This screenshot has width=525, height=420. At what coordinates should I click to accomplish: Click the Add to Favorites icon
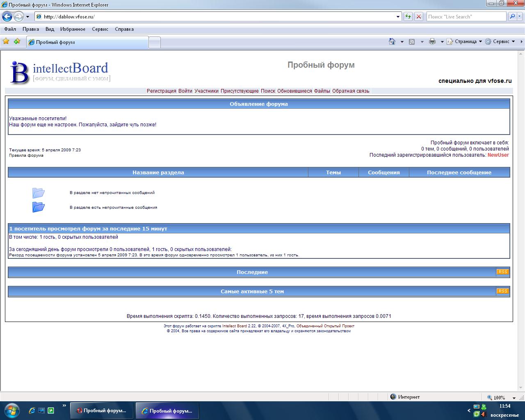(17, 41)
